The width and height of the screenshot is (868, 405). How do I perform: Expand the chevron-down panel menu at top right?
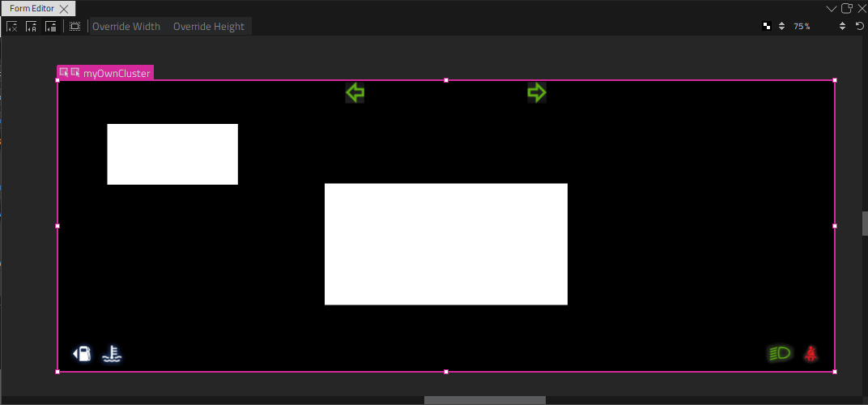coord(832,8)
